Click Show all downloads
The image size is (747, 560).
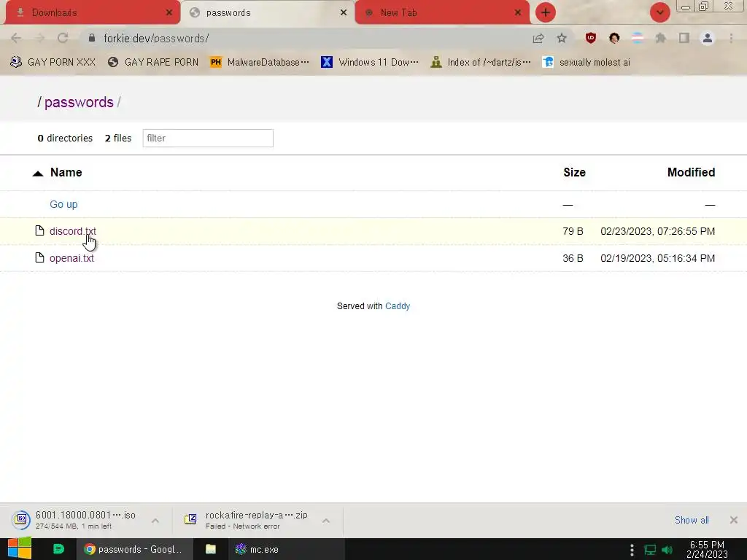click(692, 520)
